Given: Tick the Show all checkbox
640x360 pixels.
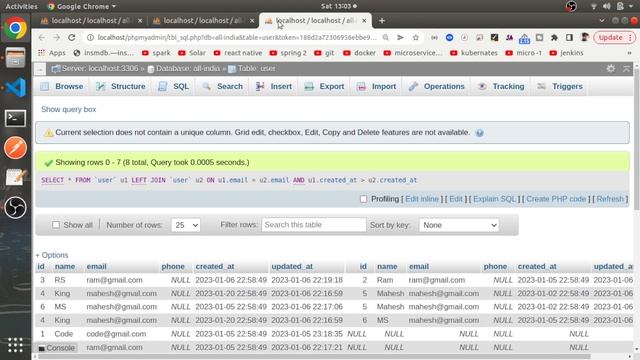Looking at the screenshot, I should 56,225.
